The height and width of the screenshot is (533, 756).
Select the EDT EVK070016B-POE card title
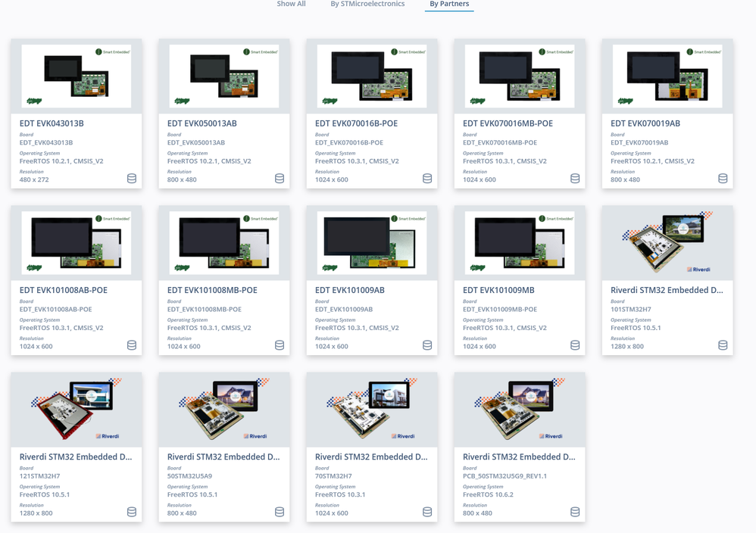[356, 123]
